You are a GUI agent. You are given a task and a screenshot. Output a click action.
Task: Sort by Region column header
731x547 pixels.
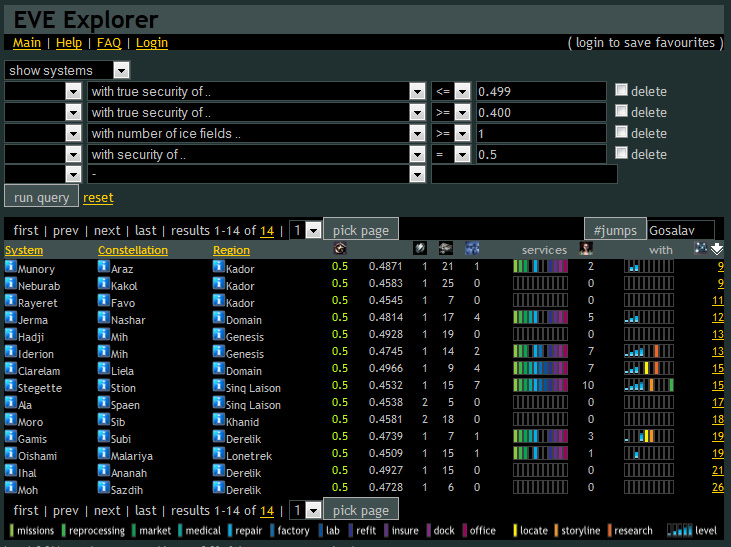231,250
